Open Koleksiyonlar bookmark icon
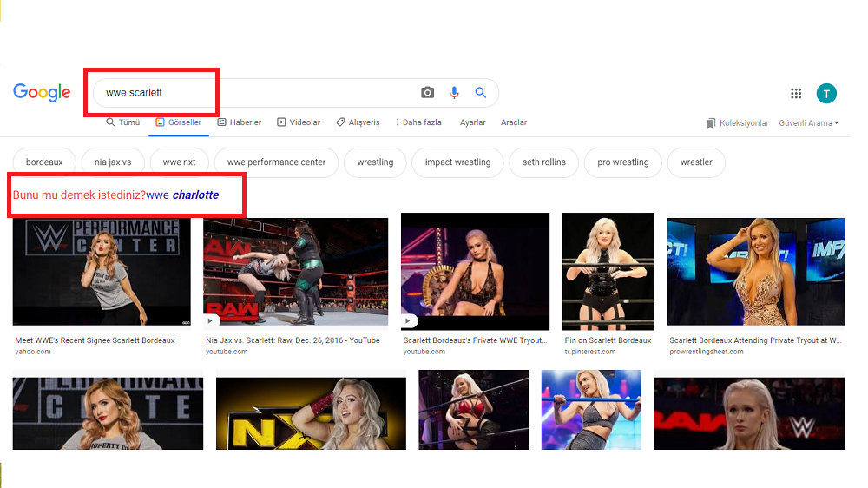868x488 pixels. click(x=711, y=123)
